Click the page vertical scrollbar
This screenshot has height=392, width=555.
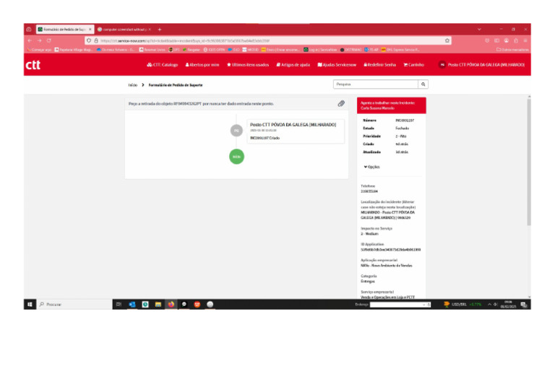(528, 180)
